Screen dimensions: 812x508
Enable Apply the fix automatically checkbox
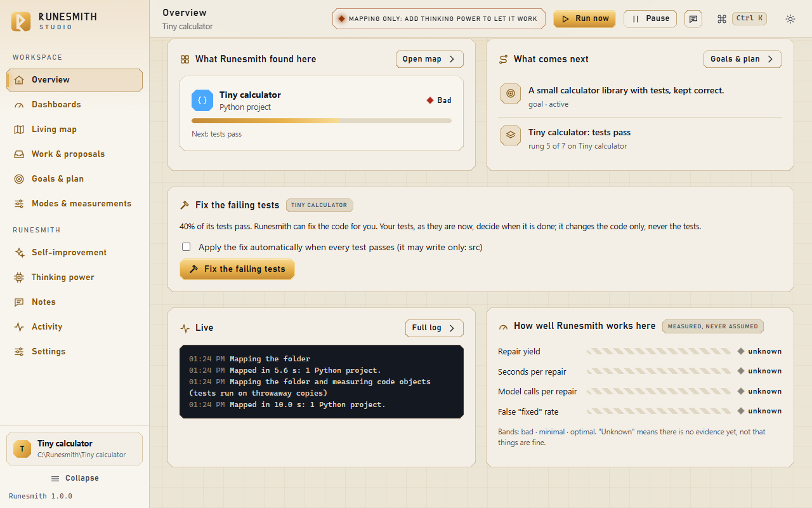(x=187, y=247)
